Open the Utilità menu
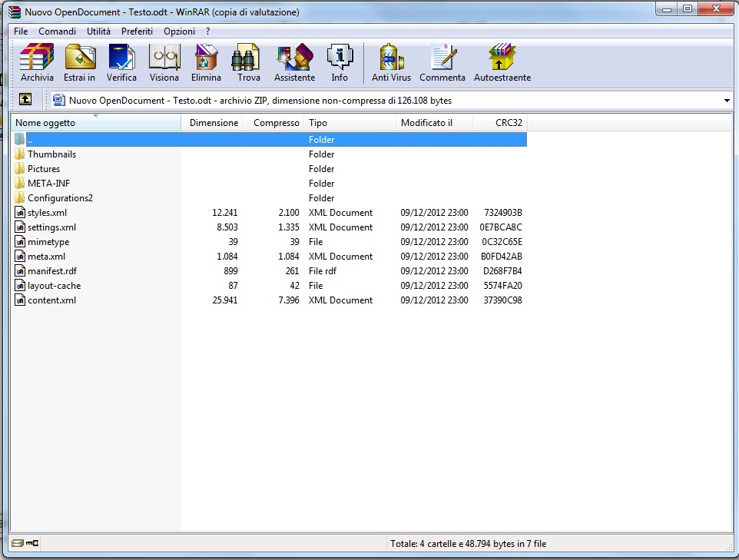The width and height of the screenshot is (739, 560). click(98, 31)
